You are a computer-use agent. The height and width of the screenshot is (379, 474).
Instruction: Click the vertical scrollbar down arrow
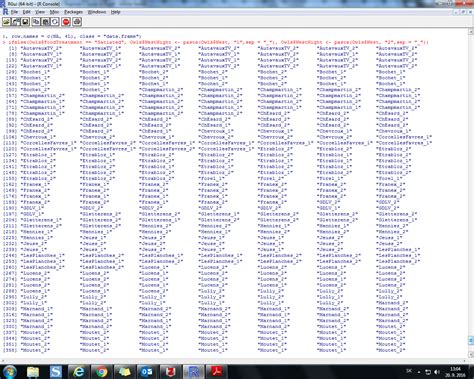point(471,354)
